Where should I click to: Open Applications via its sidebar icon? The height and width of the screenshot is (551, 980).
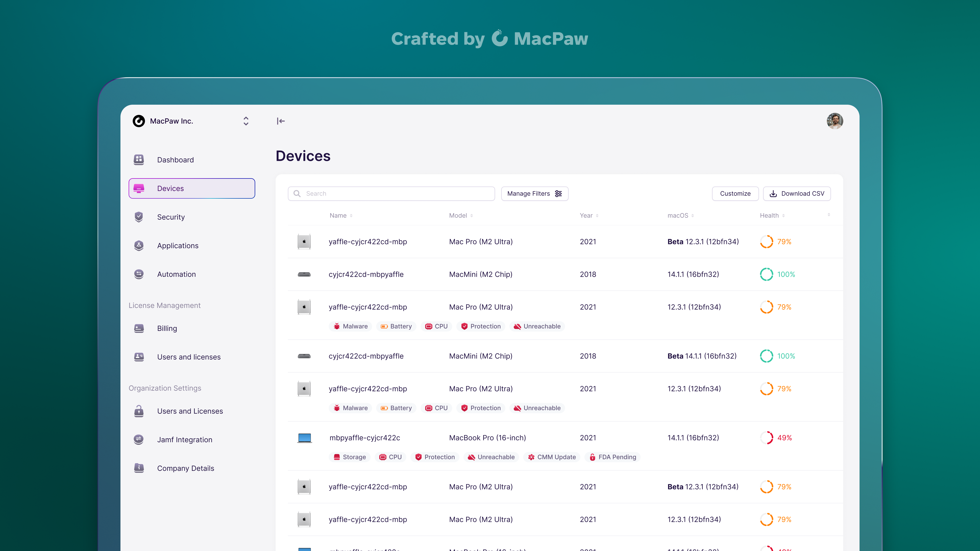139,245
